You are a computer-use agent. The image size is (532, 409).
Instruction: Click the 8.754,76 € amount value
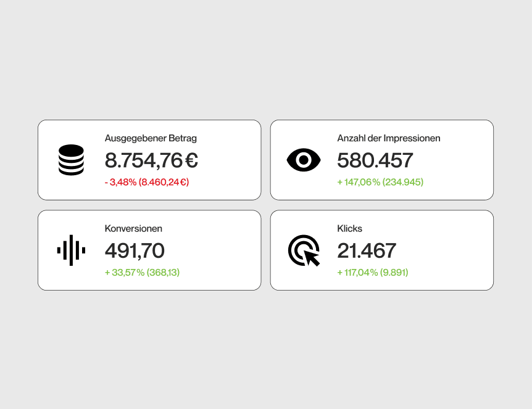coord(151,160)
